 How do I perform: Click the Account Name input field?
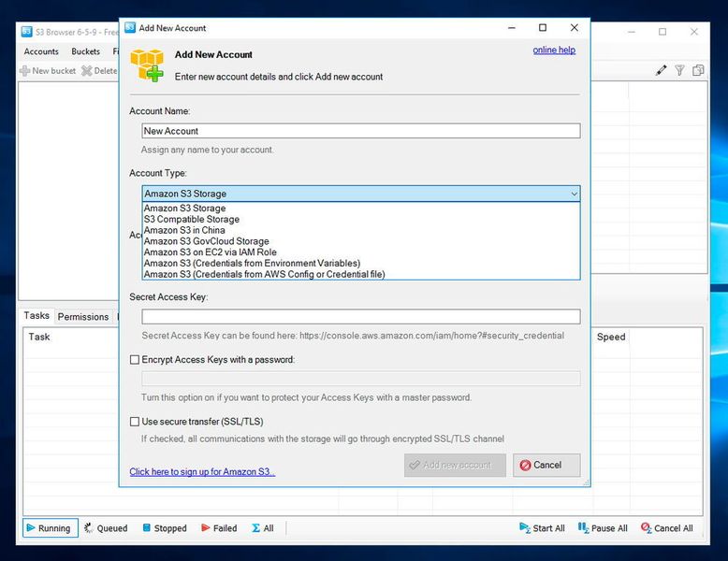coord(361,131)
